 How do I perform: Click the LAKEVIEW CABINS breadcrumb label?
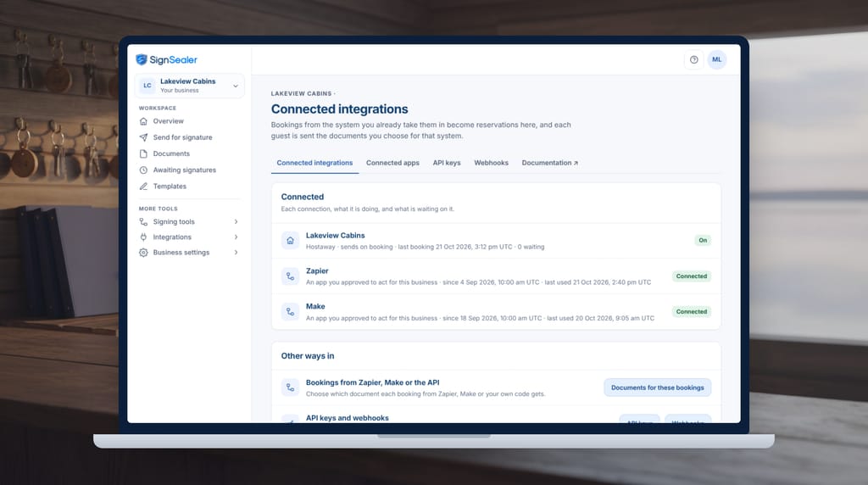301,93
